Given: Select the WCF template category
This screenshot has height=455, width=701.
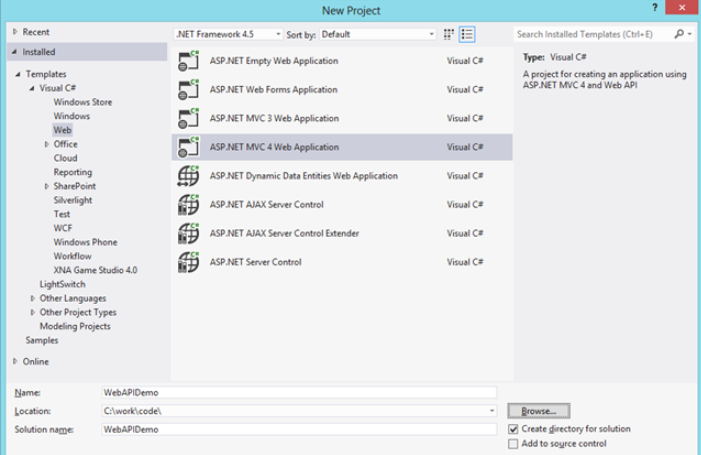Looking at the screenshot, I should pyautogui.click(x=63, y=228).
